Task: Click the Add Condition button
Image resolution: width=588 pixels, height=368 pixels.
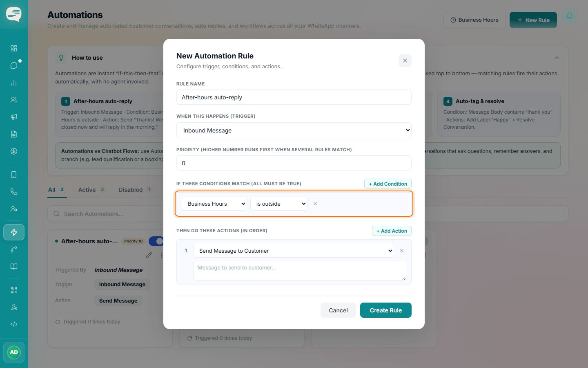Action: tap(388, 184)
